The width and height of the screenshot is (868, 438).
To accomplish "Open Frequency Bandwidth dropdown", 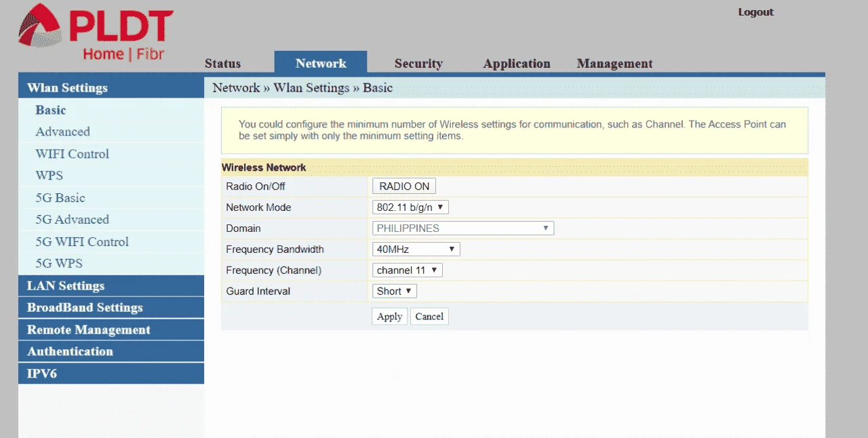I will (416, 249).
